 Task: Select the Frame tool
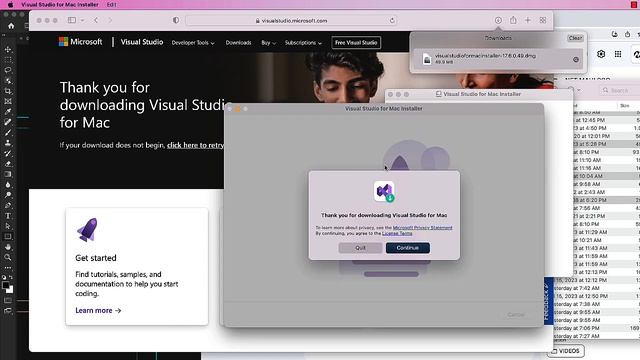[8, 101]
